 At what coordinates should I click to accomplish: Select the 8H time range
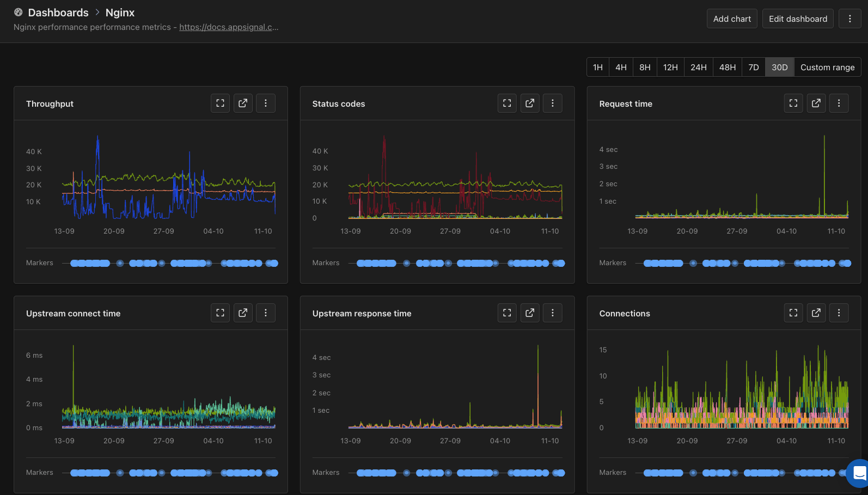[x=645, y=67]
